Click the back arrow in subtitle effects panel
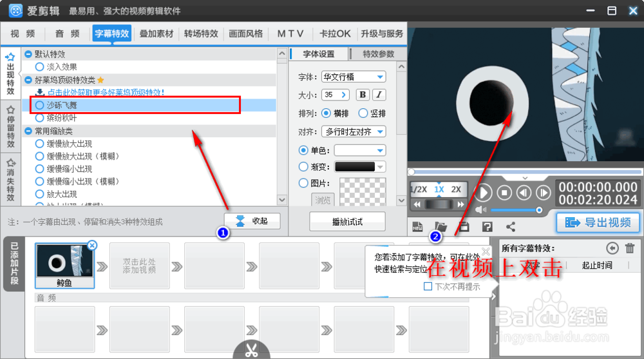Screen dimensions: 644x359 point(612,248)
